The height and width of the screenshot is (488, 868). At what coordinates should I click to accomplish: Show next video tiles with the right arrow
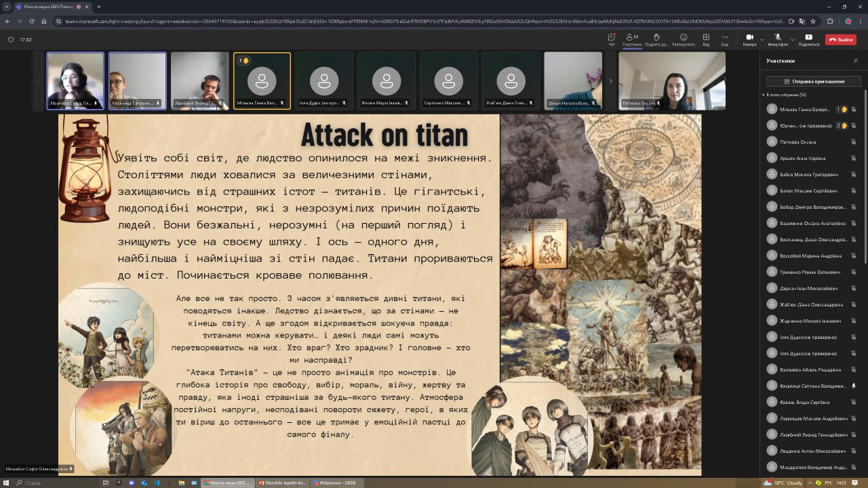coord(610,81)
